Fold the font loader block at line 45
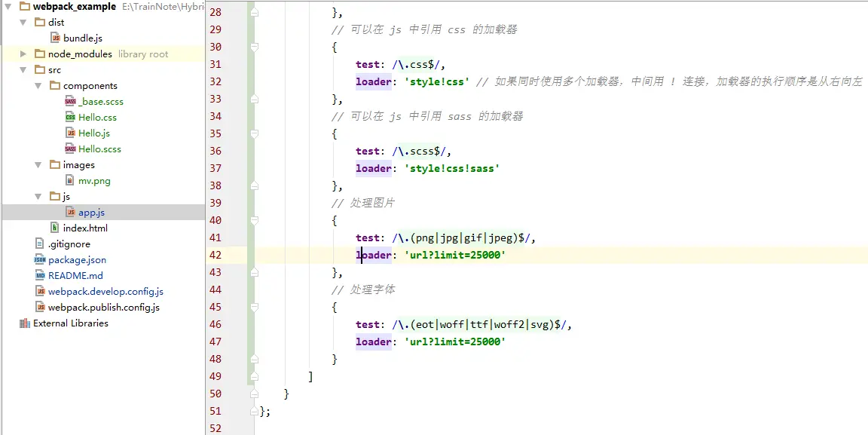 254,308
